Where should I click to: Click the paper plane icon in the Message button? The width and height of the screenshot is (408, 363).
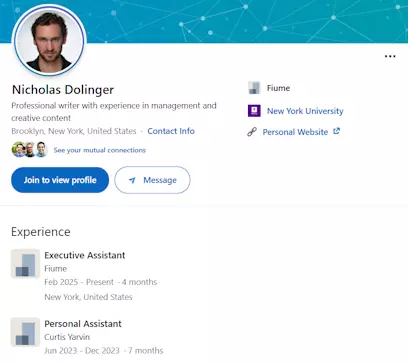132,180
